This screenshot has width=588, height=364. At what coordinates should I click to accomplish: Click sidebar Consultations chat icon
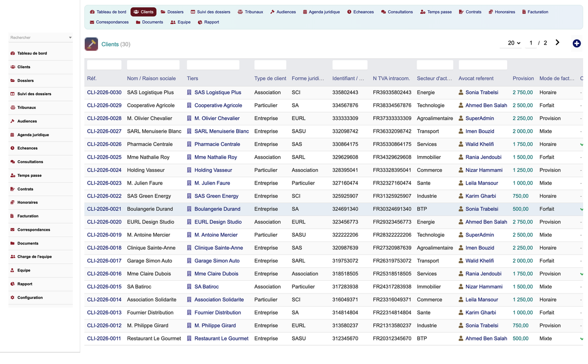click(13, 162)
